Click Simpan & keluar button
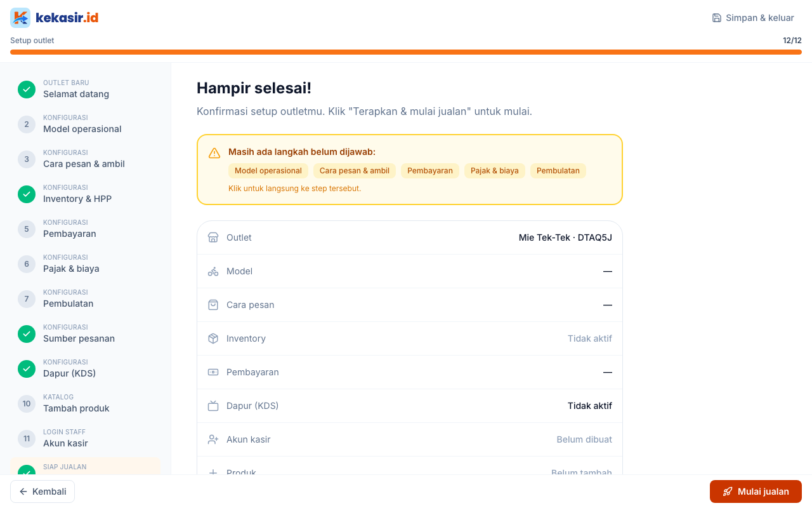Viewport: 812px width, 508px height. point(753,18)
